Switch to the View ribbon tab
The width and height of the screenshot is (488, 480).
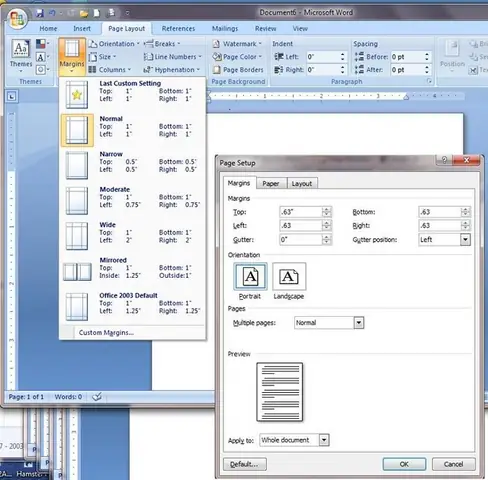pos(300,29)
